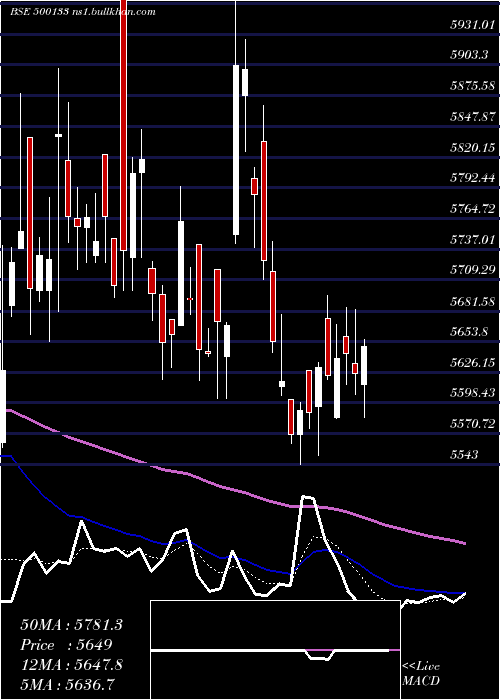The image size is (500, 700).
Task: Click the 5847.87 price axis label
Action: pyautogui.click(x=473, y=117)
